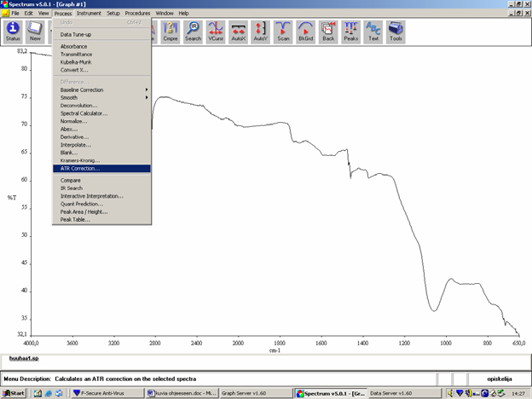Choose IR Search in the Process menu
This screenshot has height=399, width=532.
coord(101,188)
